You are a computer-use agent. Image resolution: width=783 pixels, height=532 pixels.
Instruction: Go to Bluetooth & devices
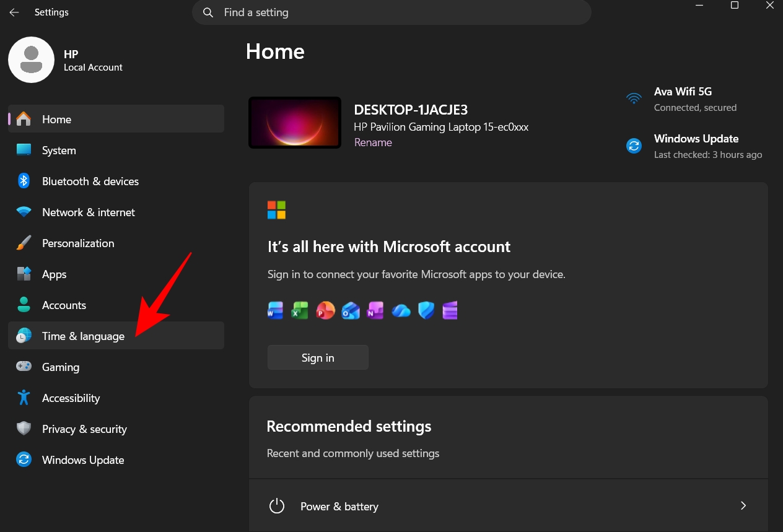pyautogui.click(x=116, y=181)
